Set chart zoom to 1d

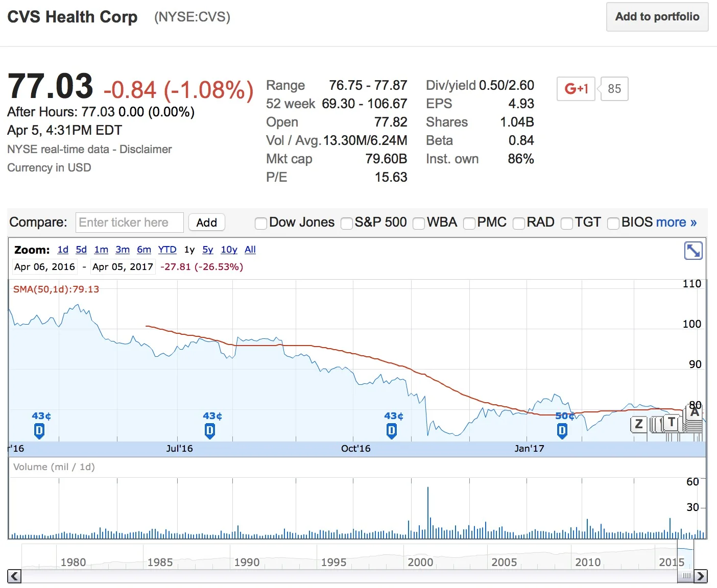pos(63,250)
